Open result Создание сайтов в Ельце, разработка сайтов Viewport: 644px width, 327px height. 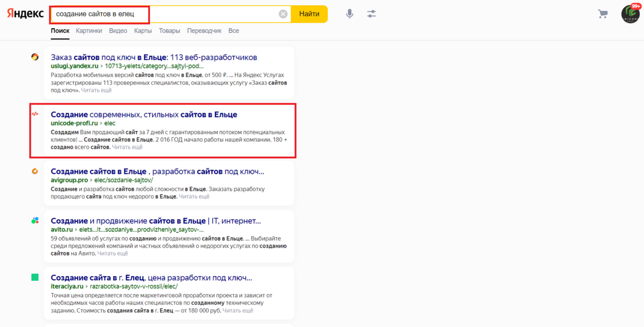[x=157, y=171]
